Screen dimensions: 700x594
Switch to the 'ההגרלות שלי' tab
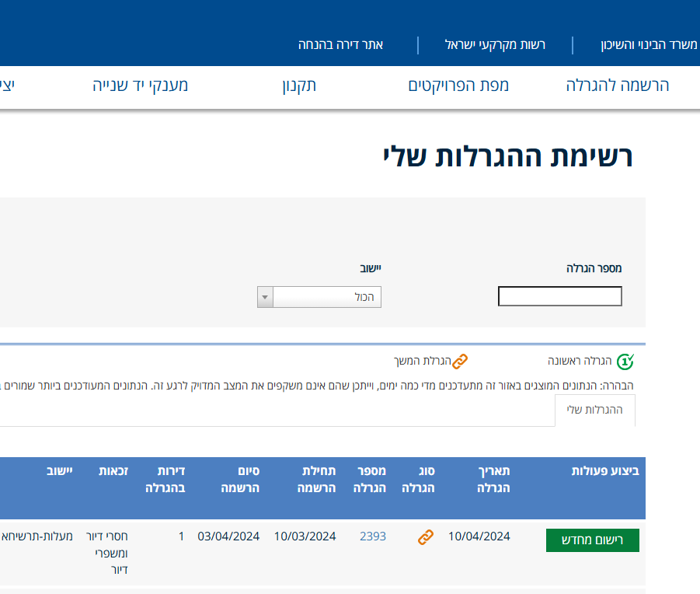point(594,408)
